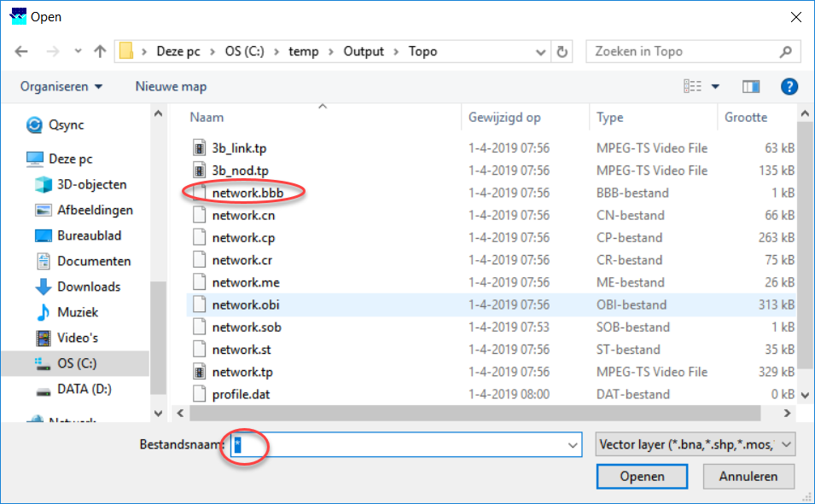815x504 pixels.
Task: Select the 3b_link.tp file
Action: pyautogui.click(x=239, y=148)
